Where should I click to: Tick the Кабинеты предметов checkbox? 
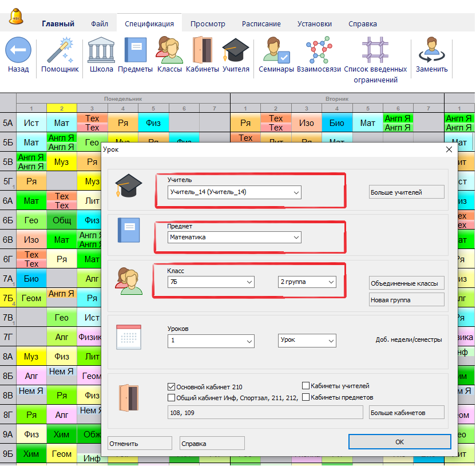coord(306,397)
